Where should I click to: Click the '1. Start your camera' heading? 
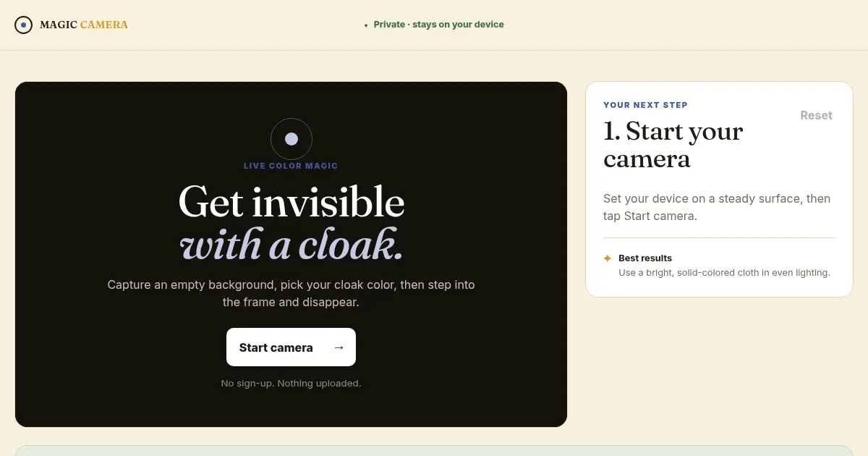click(673, 144)
